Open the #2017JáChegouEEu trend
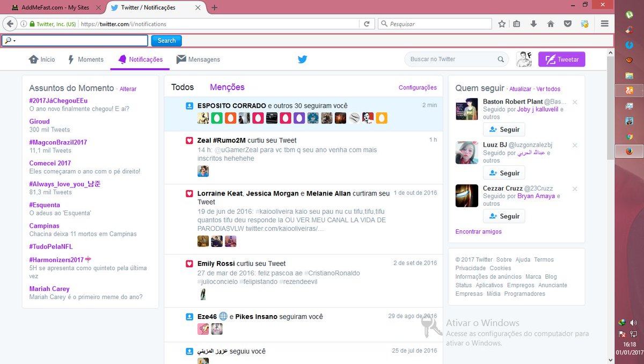Screen dimensions: 644x364 58,100
